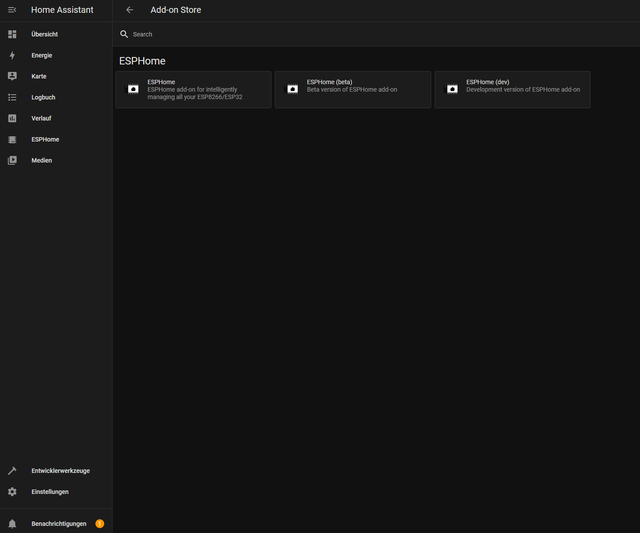Go back with the arrow icon
The width and height of the screenshot is (640, 533).
pos(130,10)
